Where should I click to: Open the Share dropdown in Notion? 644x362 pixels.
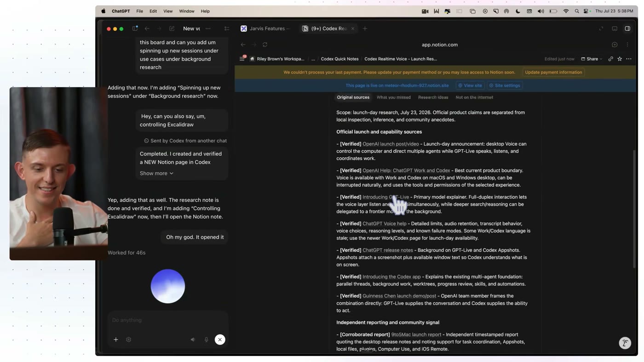(592, 59)
